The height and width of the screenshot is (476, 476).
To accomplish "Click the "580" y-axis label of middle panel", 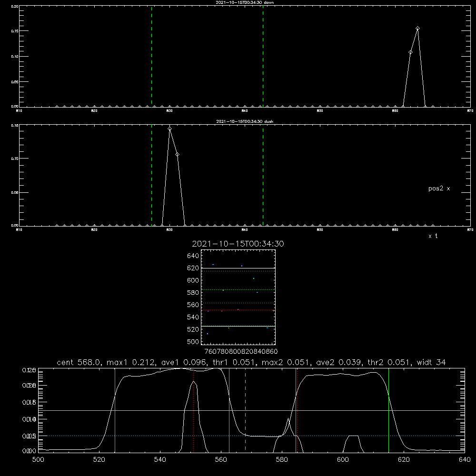I will pos(193,293).
